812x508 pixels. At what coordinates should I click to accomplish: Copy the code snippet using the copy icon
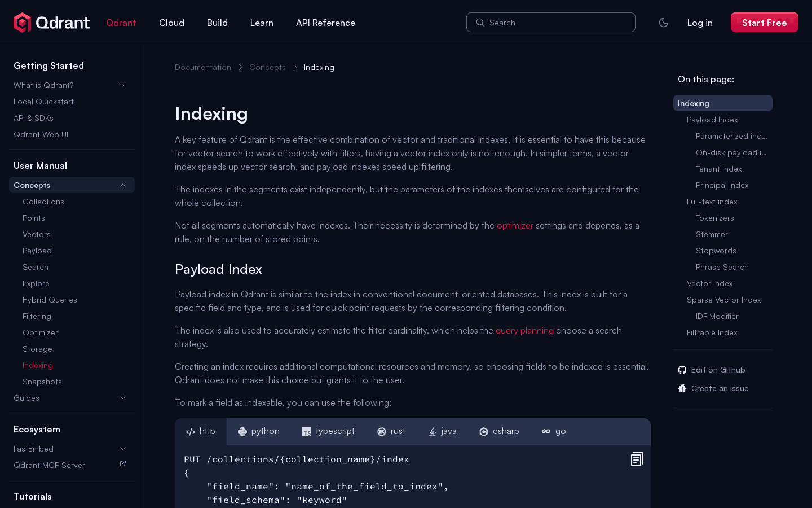tap(637, 459)
